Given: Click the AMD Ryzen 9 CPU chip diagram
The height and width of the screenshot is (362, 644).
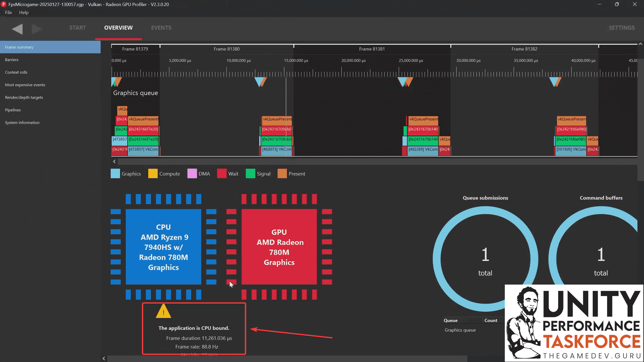Looking at the screenshot, I should pos(163,247).
